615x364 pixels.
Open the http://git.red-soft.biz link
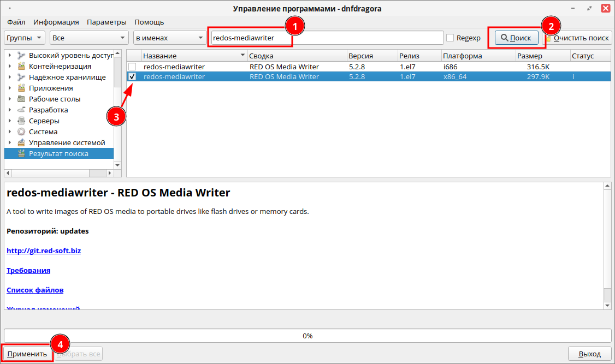[x=44, y=251]
